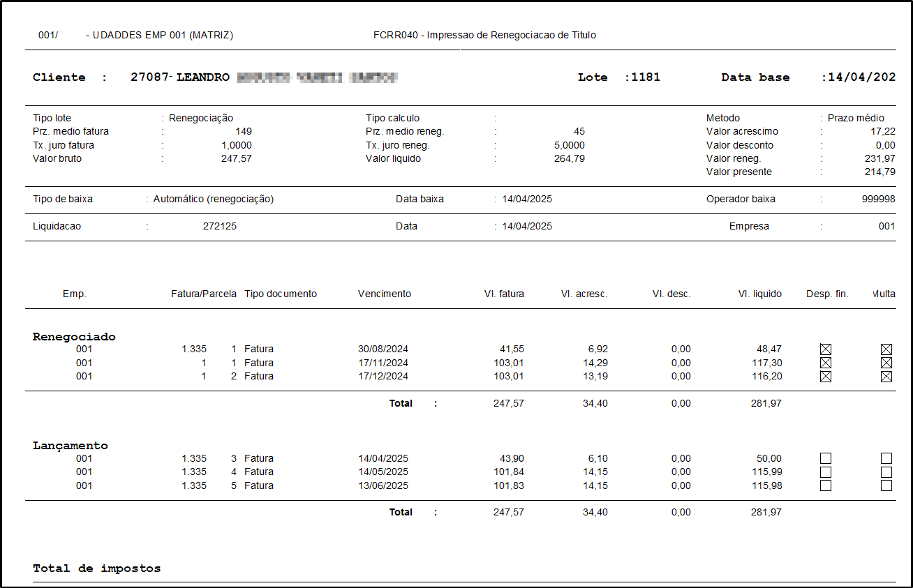
Task: Click the Vl. fatura column header
Action: click(x=504, y=294)
